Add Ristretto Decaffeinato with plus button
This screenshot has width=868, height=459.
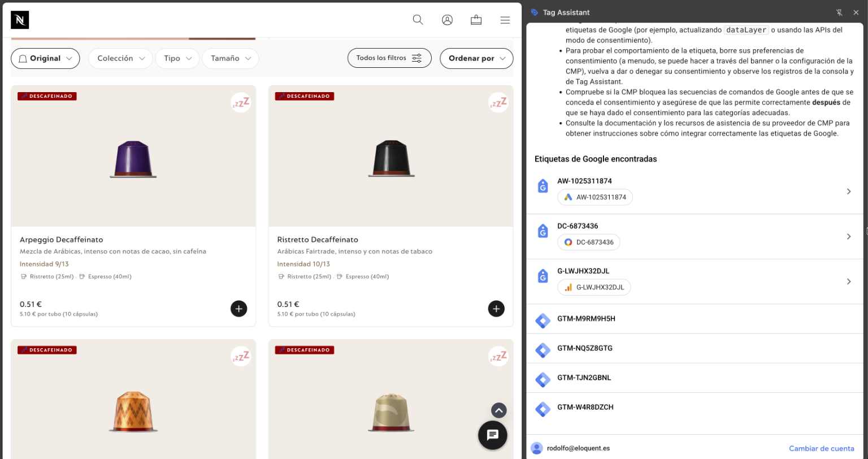point(496,309)
